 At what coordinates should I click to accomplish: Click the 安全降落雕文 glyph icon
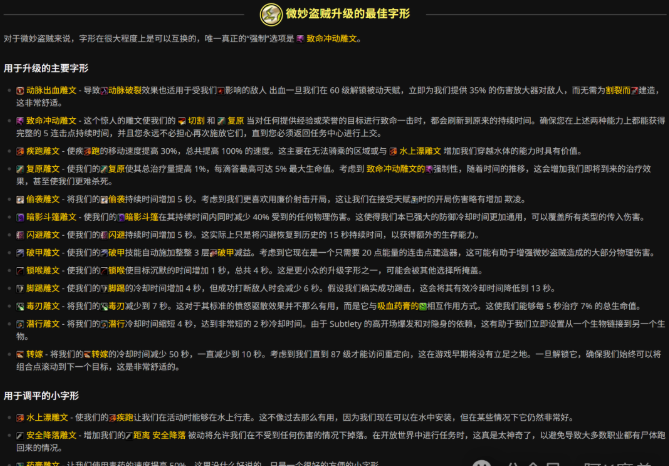pyautogui.click(x=18, y=435)
